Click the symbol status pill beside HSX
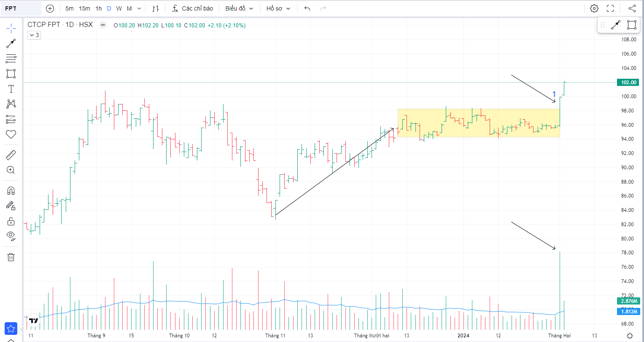The height and width of the screenshot is (342, 644). [102, 25]
